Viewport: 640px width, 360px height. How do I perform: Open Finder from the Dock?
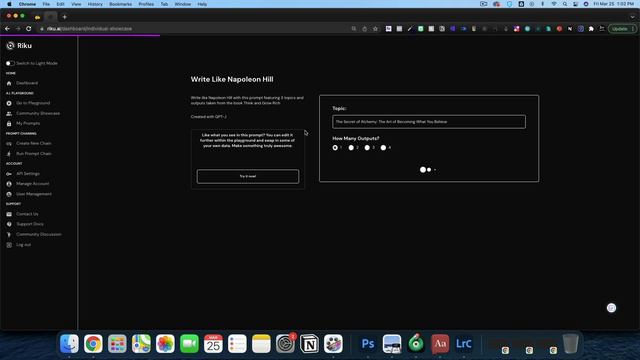69,344
